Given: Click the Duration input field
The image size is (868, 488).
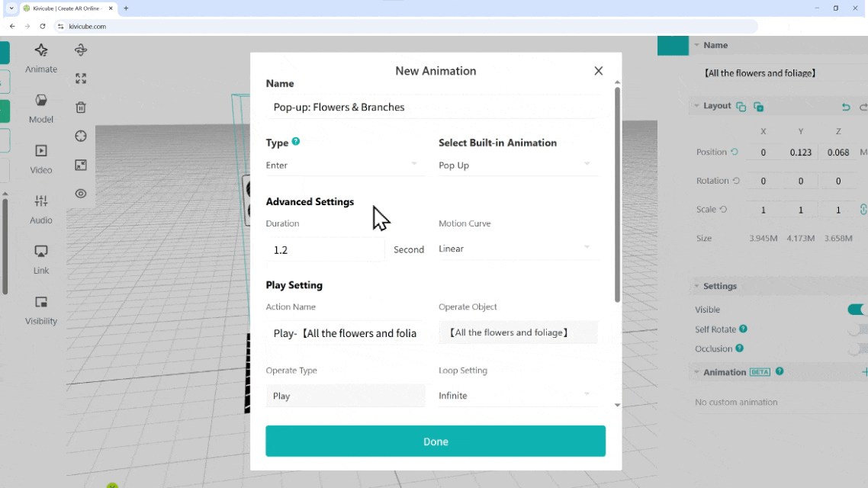Looking at the screenshot, I should point(326,250).
